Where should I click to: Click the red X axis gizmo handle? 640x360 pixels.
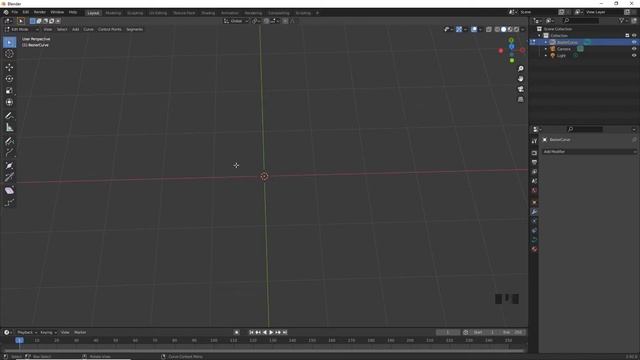(x=501, y=51)
